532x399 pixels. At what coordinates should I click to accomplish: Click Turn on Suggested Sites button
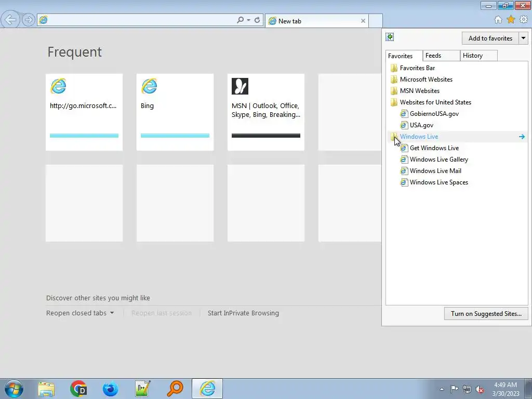click(x=486, y=314)
